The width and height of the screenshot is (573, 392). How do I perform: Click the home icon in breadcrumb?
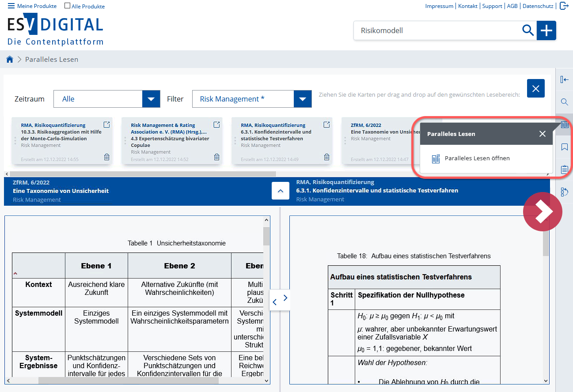9,60
